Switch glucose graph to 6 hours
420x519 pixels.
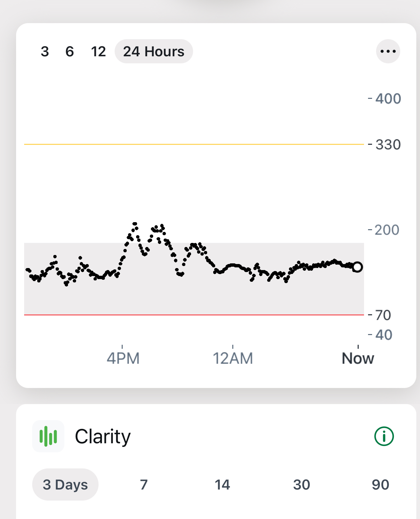[x=69, y=52]
